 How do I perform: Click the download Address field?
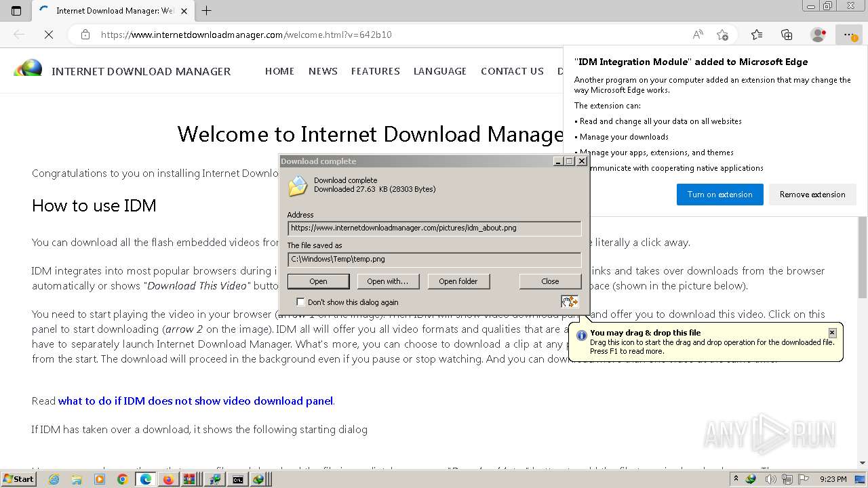pos(434,228)
